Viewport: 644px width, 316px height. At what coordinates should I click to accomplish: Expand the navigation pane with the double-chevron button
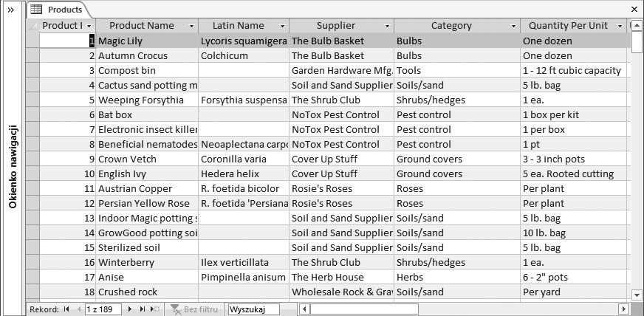tap(10, 10)
